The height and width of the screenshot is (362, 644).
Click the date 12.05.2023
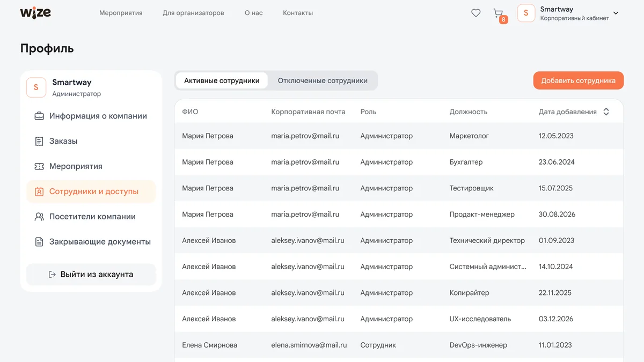(x=556, y=136)
